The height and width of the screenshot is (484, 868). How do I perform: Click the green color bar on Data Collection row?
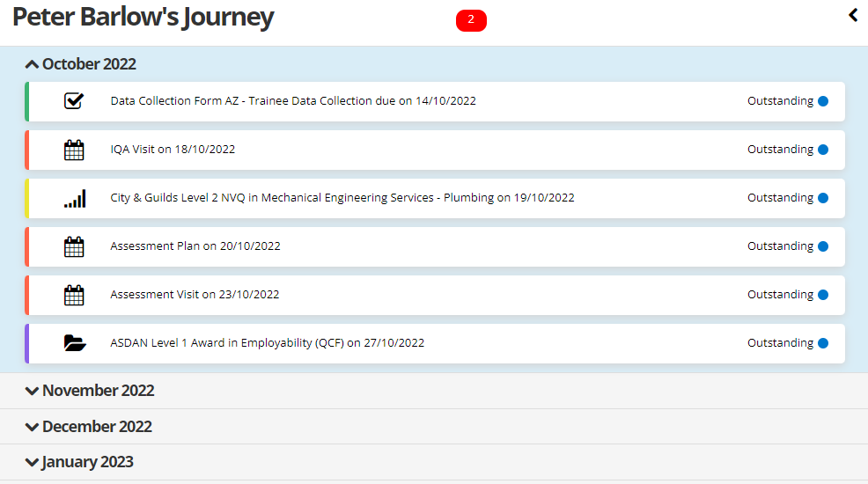point(27,101)
